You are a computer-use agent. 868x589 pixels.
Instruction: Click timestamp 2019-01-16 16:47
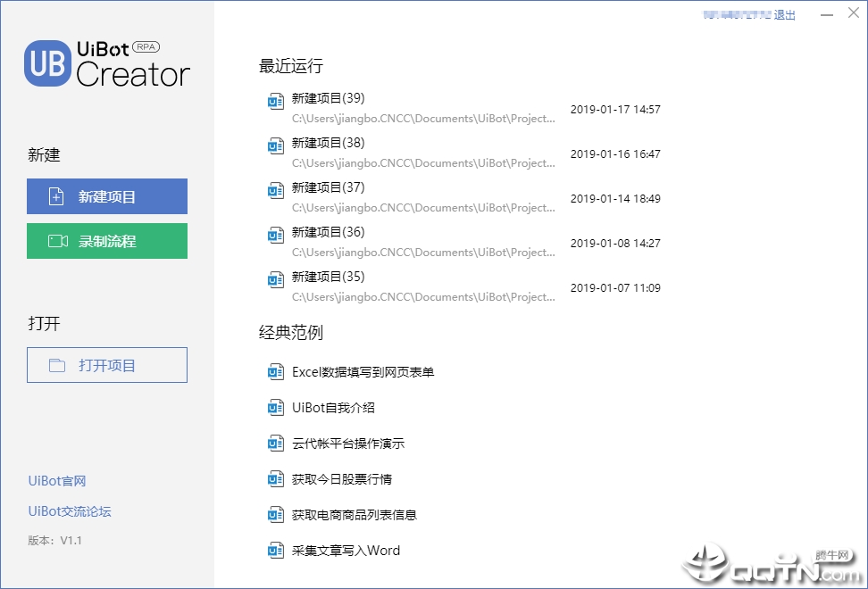[x=615, y=154]
